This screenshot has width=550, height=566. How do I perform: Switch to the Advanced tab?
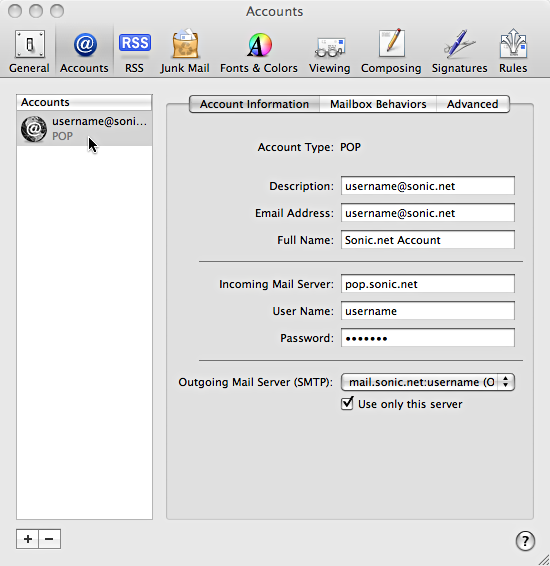[473, 104]
